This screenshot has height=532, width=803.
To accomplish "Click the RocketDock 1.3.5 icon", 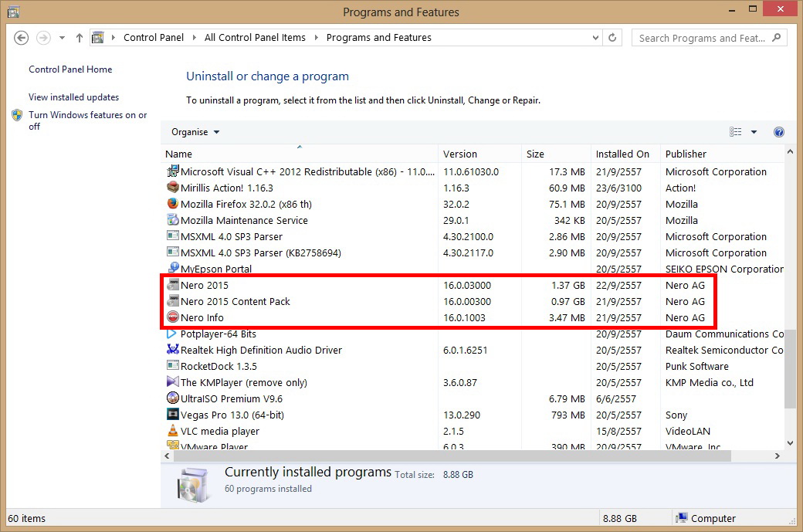I will pos(173,366).
